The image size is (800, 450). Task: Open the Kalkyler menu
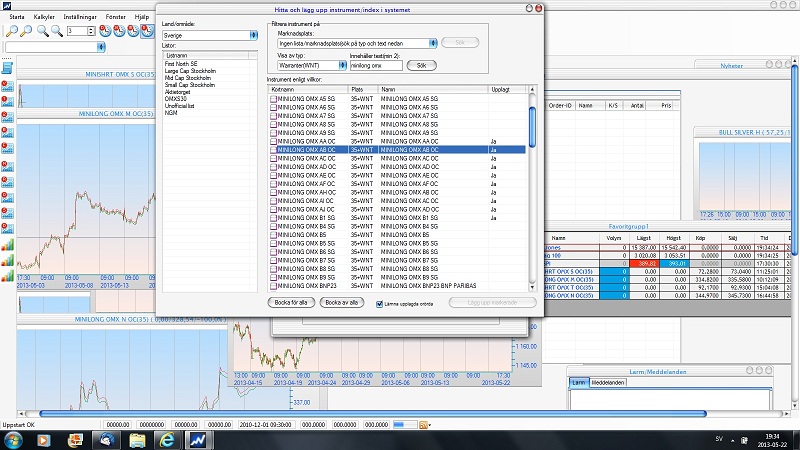pyautogui.click(x=43, y=17)
